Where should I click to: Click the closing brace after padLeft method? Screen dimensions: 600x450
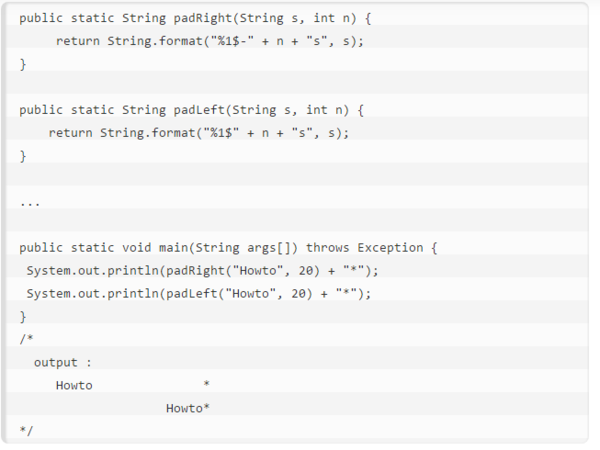(x=23, y=156)
